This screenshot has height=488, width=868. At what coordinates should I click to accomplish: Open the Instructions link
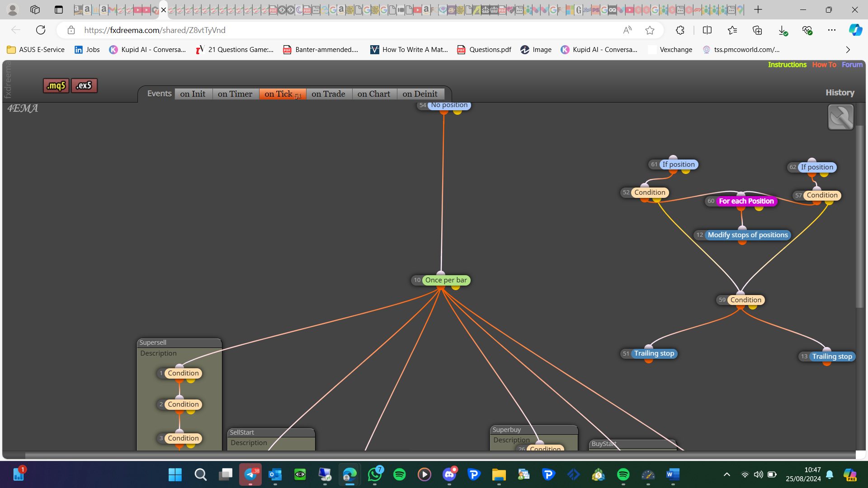pyautogui.click(x=787, y=65)
